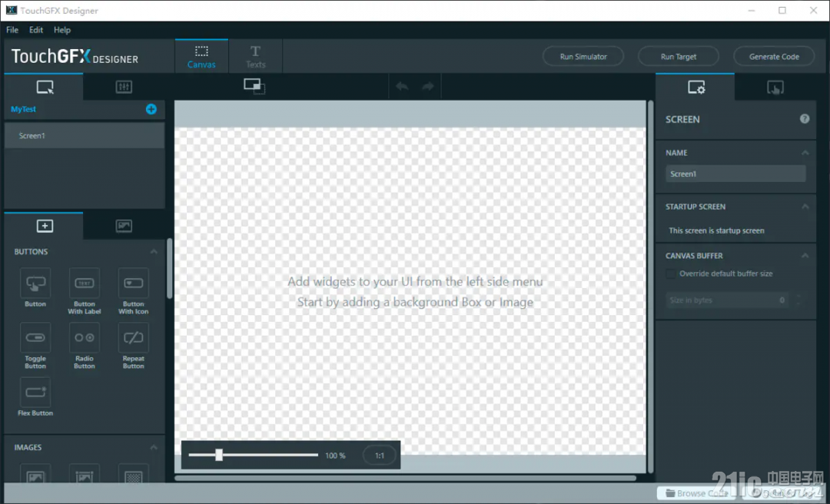Click the canvas zoom slider handle
Viewport: 830px width, 504px height.
pyautogui.click(x=218, y=455)
